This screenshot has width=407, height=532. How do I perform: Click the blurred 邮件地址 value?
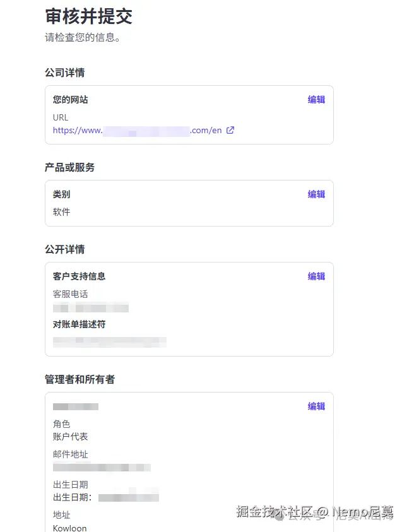point(102,467)
